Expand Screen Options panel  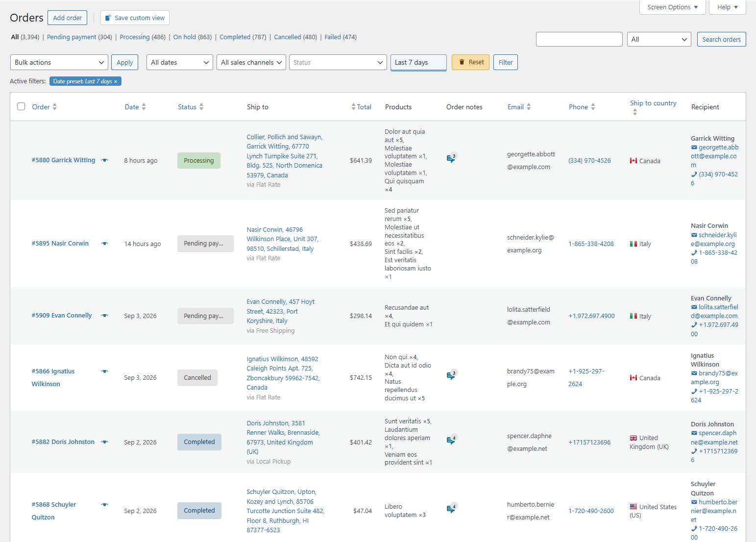click(673, 7)
